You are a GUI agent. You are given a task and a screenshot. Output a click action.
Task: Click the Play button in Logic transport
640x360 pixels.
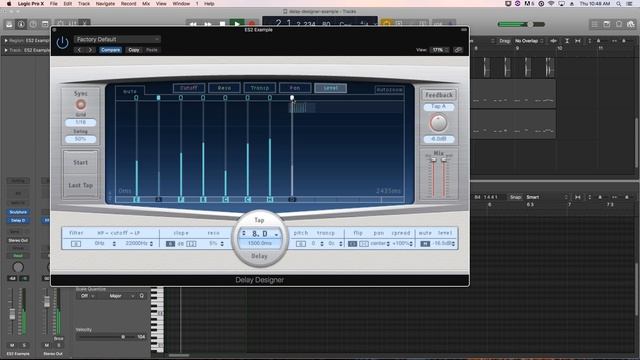pyautogui.click(x=237, y=24)
